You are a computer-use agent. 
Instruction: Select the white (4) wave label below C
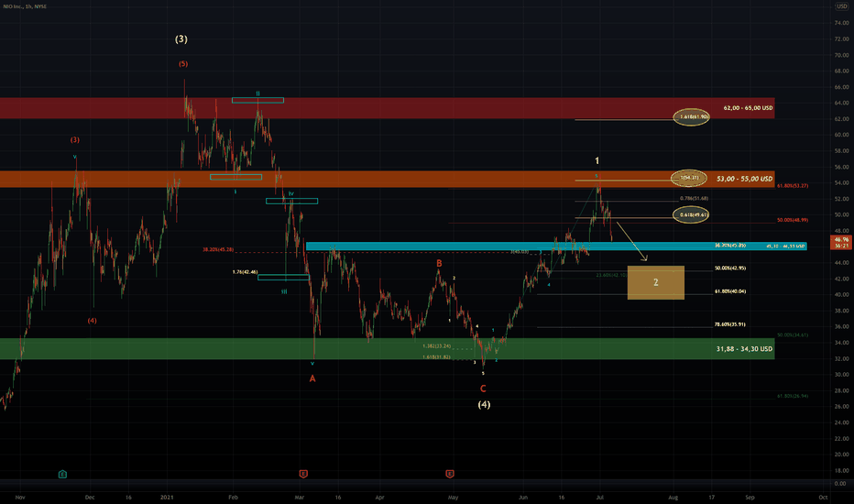(484, 404)
